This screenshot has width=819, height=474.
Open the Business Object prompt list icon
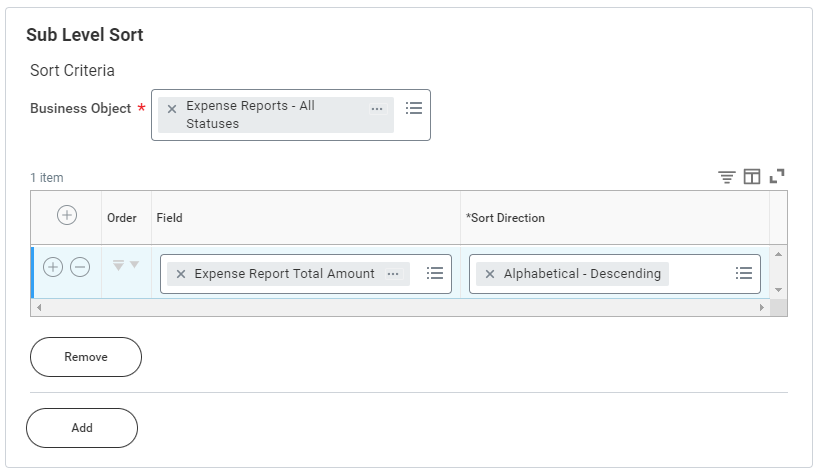point(414,108)
